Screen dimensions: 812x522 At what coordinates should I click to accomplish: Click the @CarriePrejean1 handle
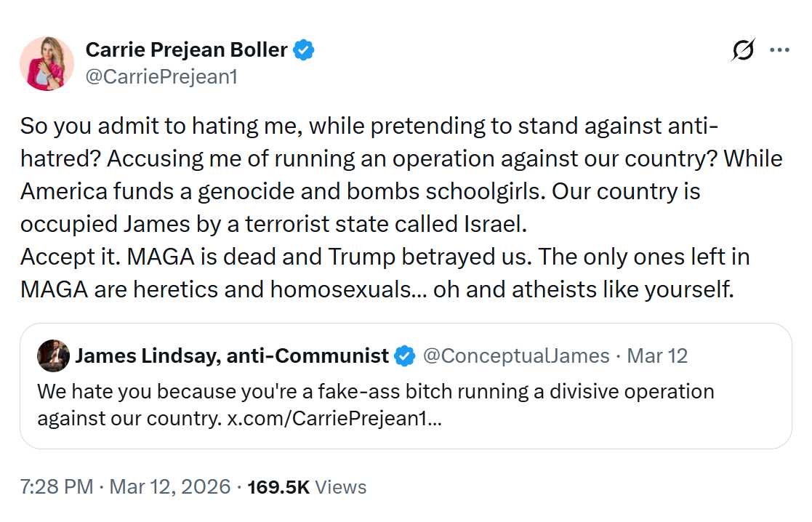coord(161,77)
